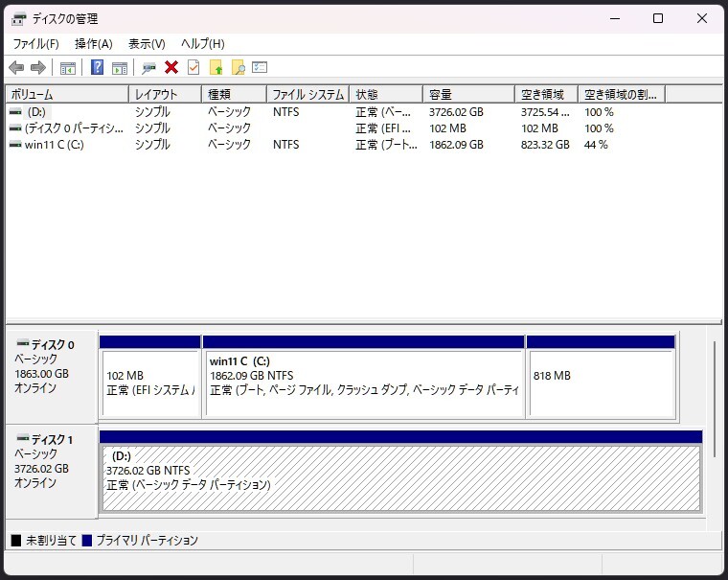Image resolution: width=728 pixels, height=580 pixels.
Task: Click the disk connection icon in the toolbar
Action: 148,67
